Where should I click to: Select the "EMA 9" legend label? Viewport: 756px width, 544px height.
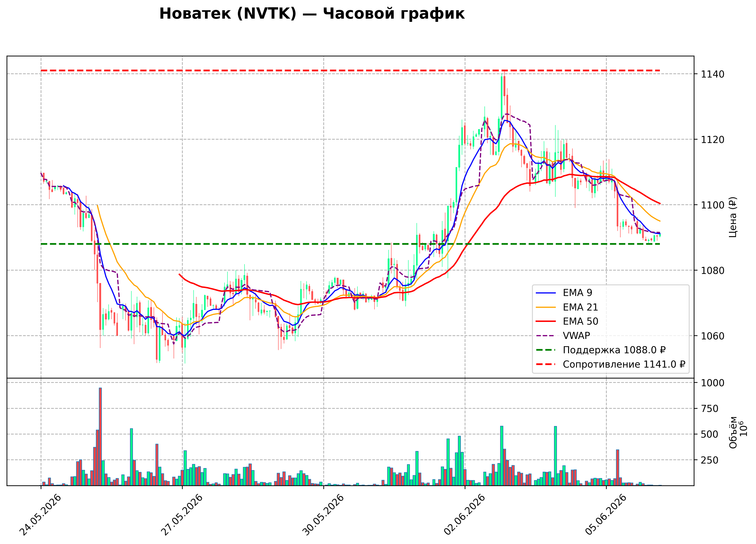577,293
